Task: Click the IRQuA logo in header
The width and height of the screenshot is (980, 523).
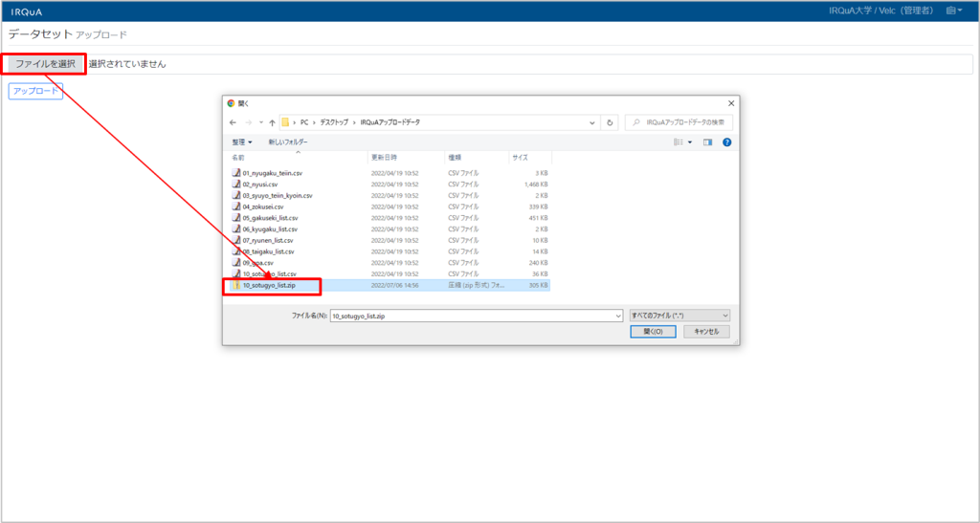Action: (x=26, y=11)
